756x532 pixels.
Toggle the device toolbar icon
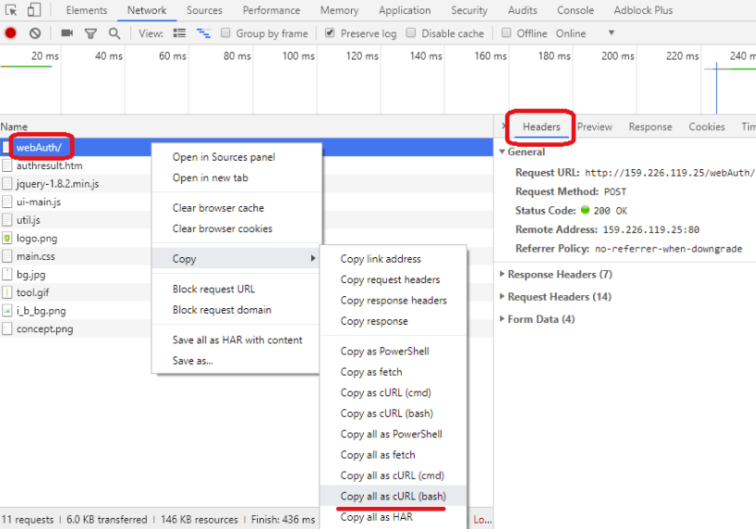point(34,10)
